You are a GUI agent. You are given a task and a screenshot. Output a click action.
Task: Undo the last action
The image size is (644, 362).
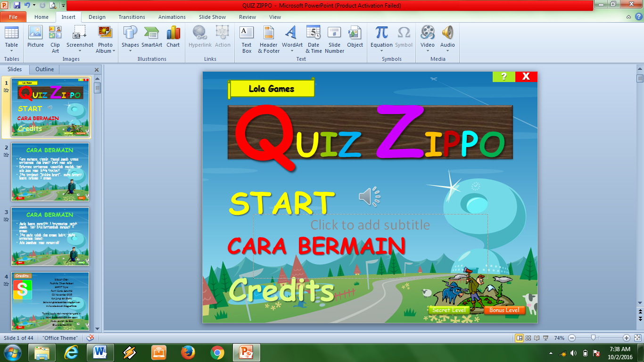tap(27, 5)
